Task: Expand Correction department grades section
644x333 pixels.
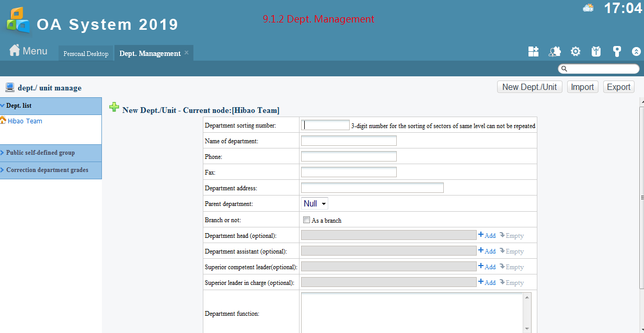Action: coord(51,170)
